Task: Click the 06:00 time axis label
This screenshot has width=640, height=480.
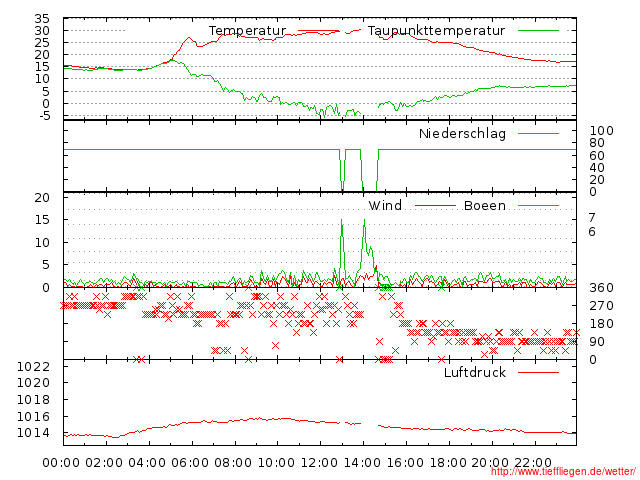Action: pos(190,463)
